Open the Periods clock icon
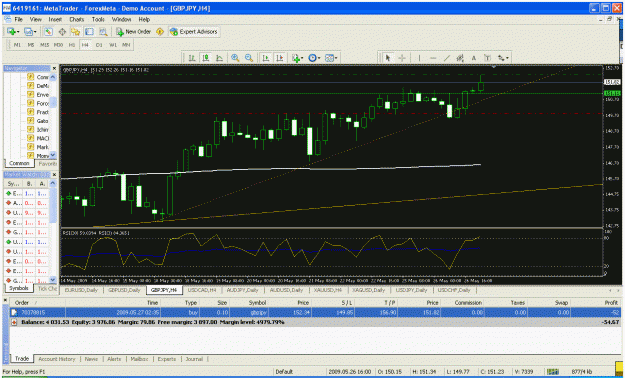This screenshot has width=625, height=378. (x=314, y=58)
